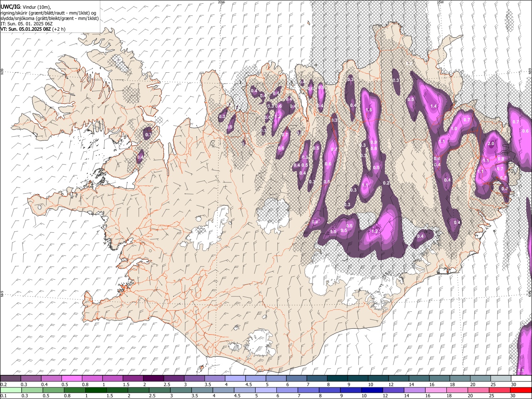532x399 pixels.
Task: Pick the 25 swatch in the rain legend
Action: (x=500, y=390)
